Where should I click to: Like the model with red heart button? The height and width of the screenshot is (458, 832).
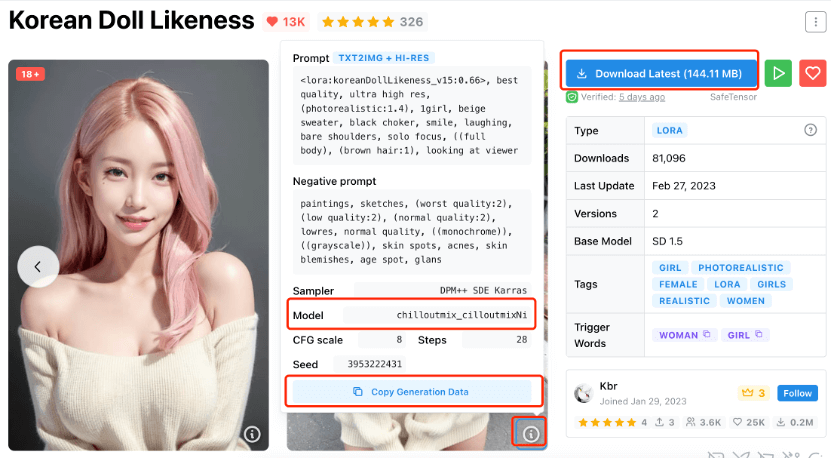click(x=812, y=73)
